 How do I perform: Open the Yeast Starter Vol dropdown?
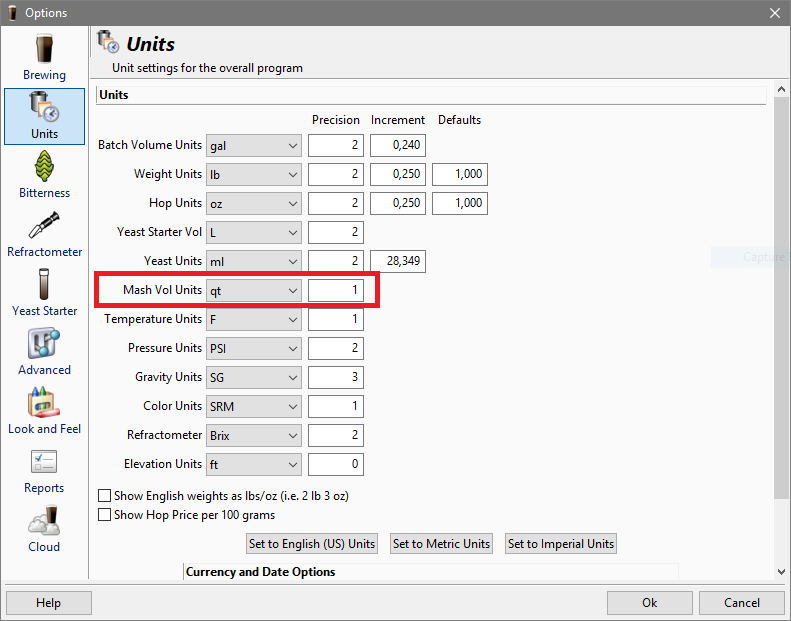point(254,233)
